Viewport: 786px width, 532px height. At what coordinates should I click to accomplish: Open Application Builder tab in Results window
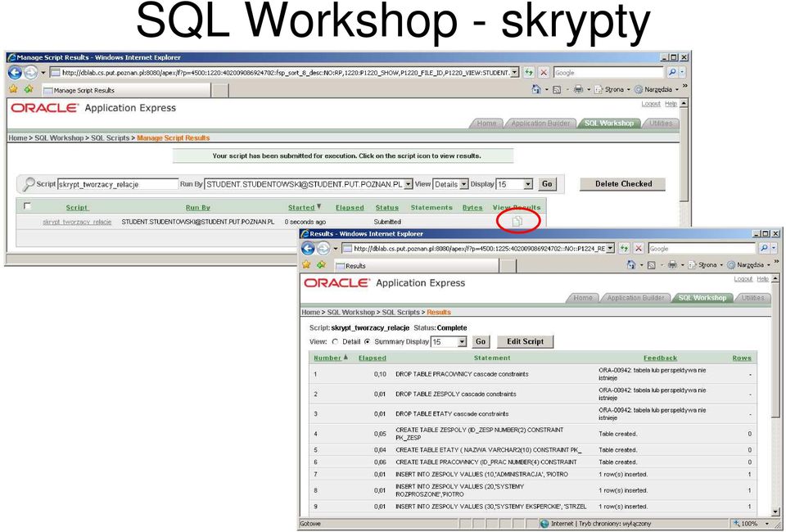point(635,298)
